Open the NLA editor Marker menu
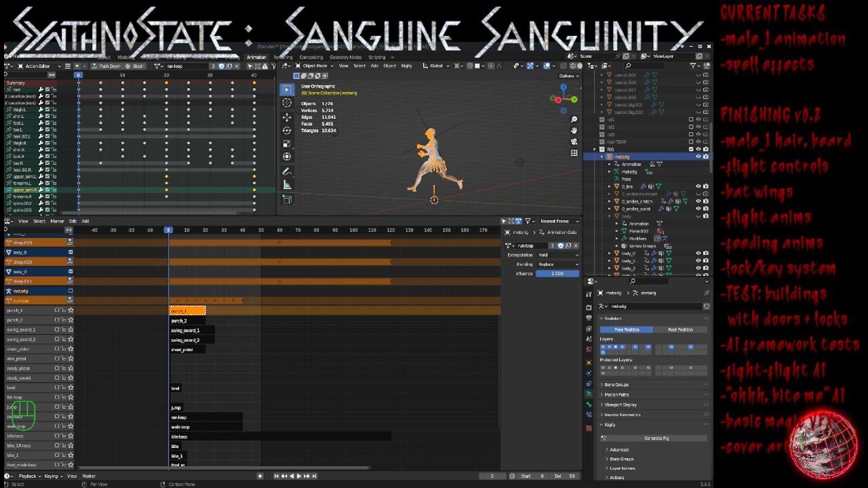The image size is (868, 488). (x=57, y=221)
